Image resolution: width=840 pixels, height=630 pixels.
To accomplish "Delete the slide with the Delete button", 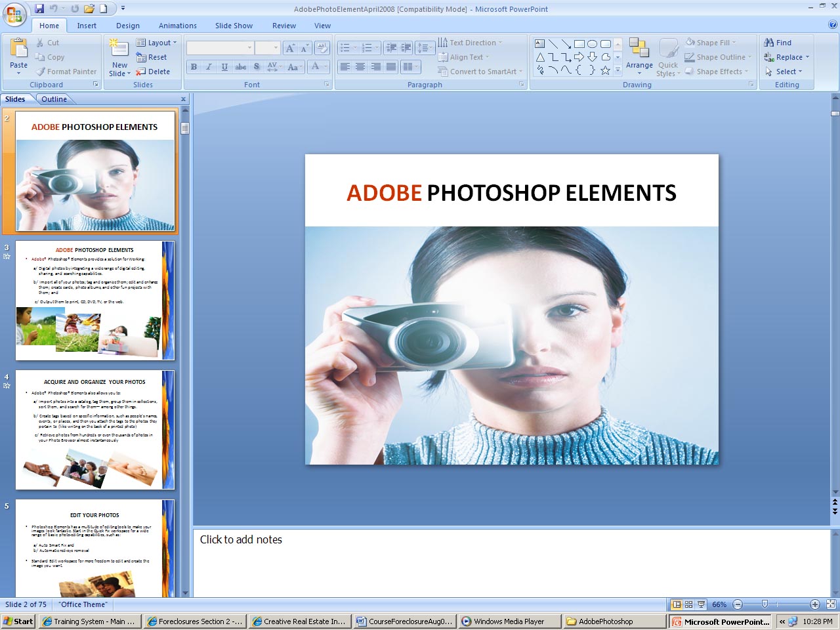I will coord(153,72).
